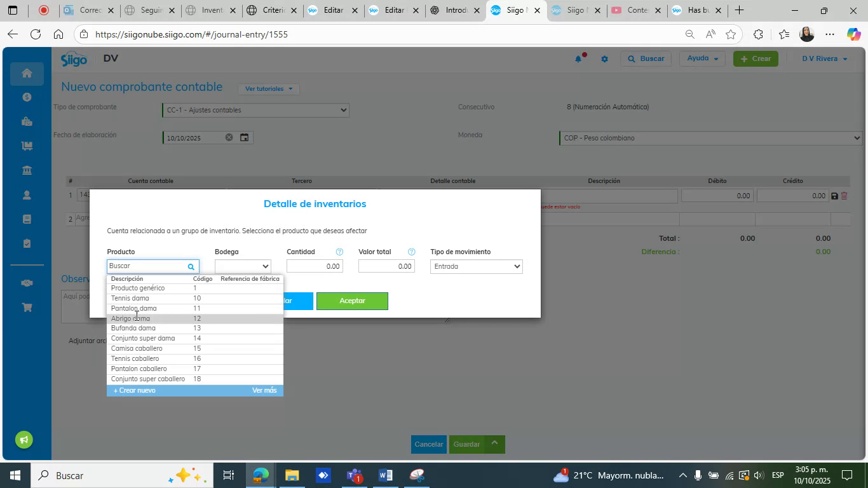The image size is (868, 488).
Task: Click Cantidad help question icon
Action: click(339, 252)
